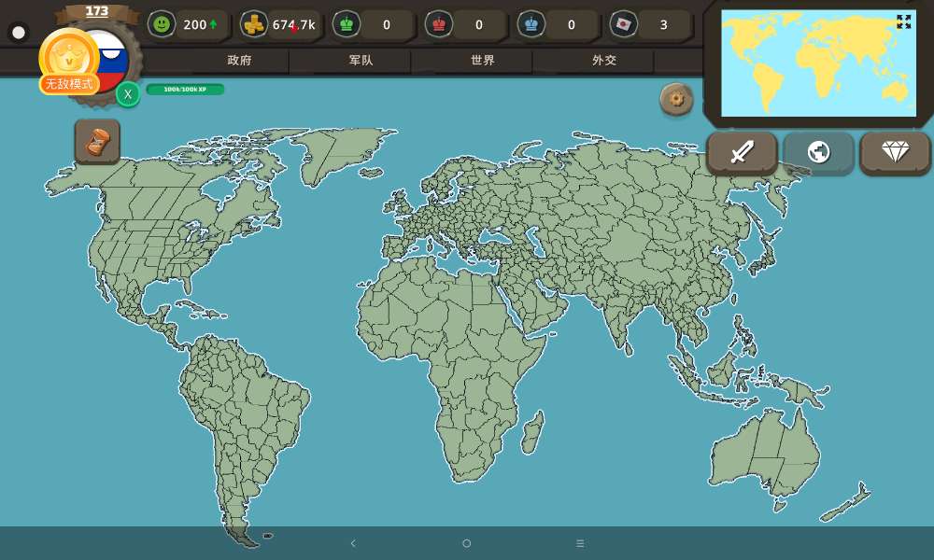
Task: Open the 政府 government tab
Action: pos(239,60)
